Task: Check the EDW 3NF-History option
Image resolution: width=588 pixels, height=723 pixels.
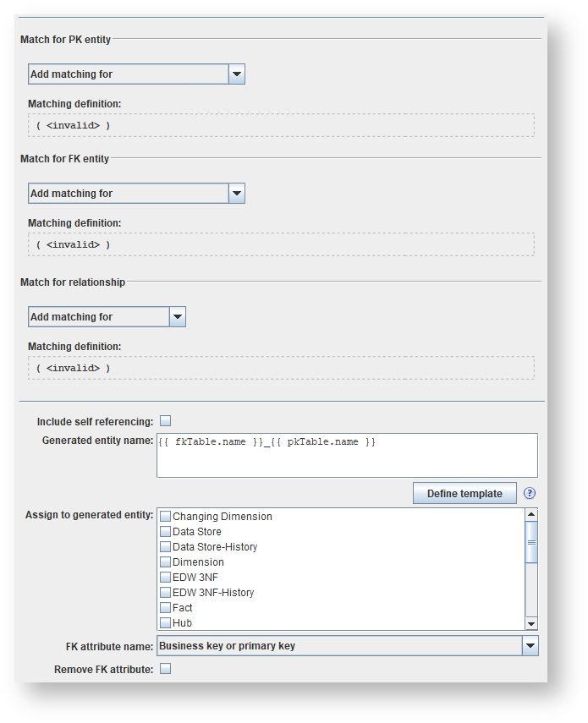Action: pos(166,593)
